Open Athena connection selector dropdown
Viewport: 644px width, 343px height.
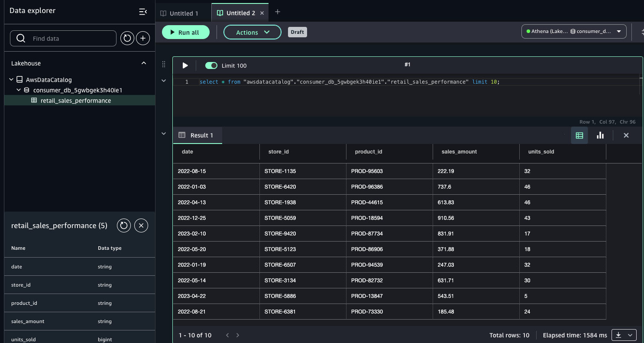point(574,31)
